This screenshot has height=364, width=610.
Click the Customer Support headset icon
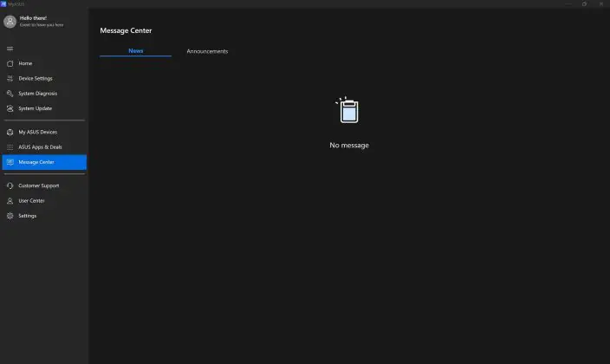[10, 186]
